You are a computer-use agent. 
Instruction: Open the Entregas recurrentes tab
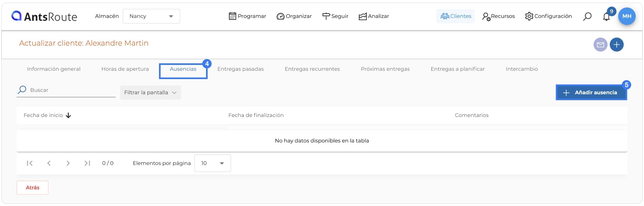(312, 69)
